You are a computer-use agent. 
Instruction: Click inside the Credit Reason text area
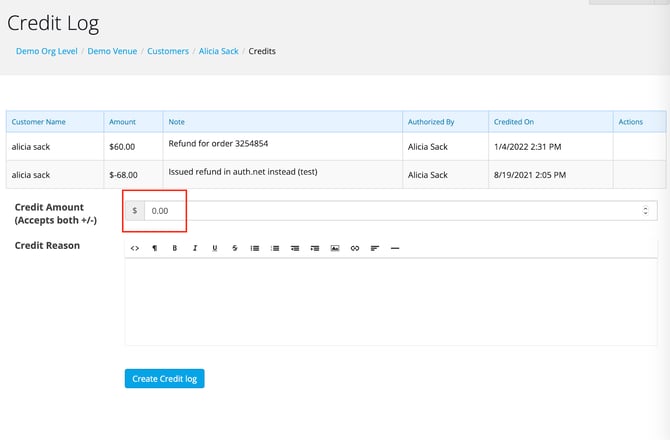(x=390, y=300)
